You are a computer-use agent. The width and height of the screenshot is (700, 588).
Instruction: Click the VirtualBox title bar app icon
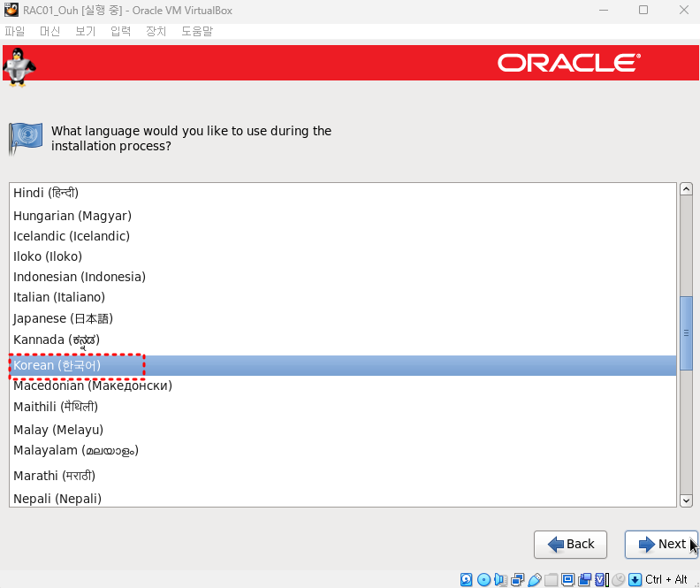pyautogui.click(x=11, y=10)
